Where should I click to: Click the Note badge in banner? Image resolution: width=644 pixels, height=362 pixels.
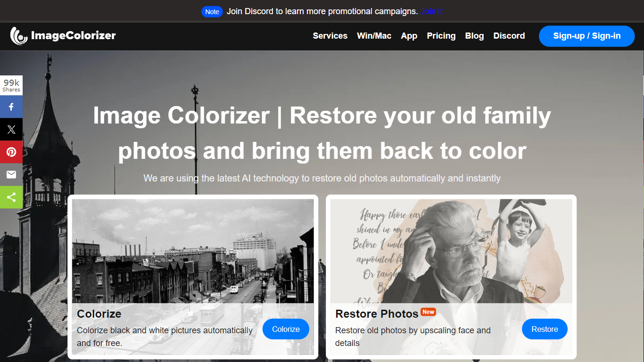212,12
